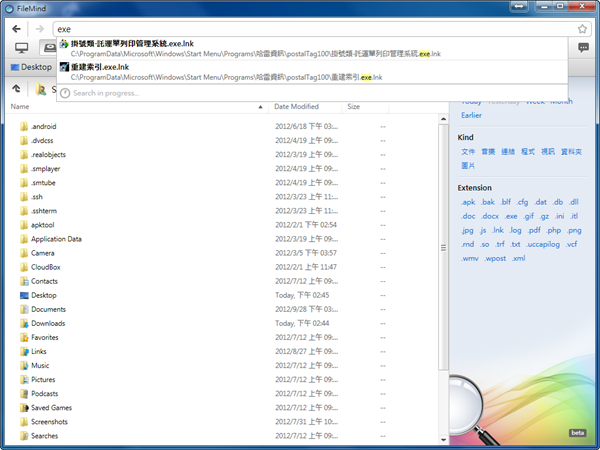Click the computer monitor icon in toolbar

tap(21, 48)
